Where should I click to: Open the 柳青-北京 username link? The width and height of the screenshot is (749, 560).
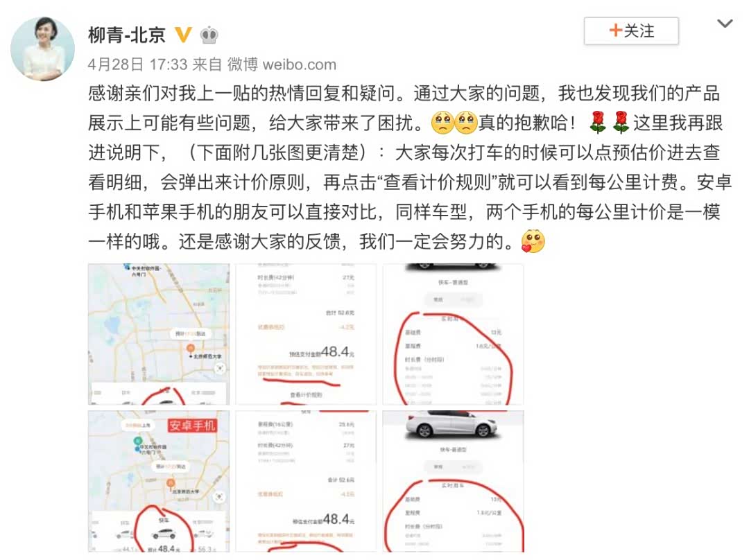click(127, 35)
